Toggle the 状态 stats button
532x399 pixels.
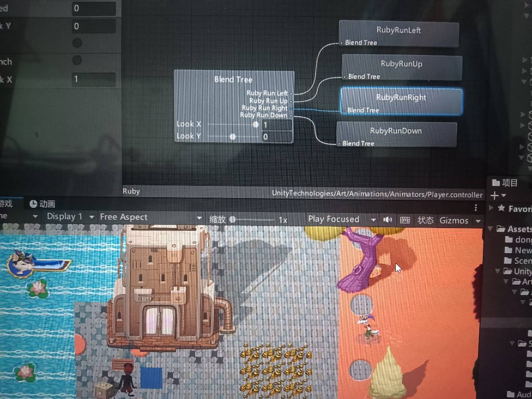(426, 220)
